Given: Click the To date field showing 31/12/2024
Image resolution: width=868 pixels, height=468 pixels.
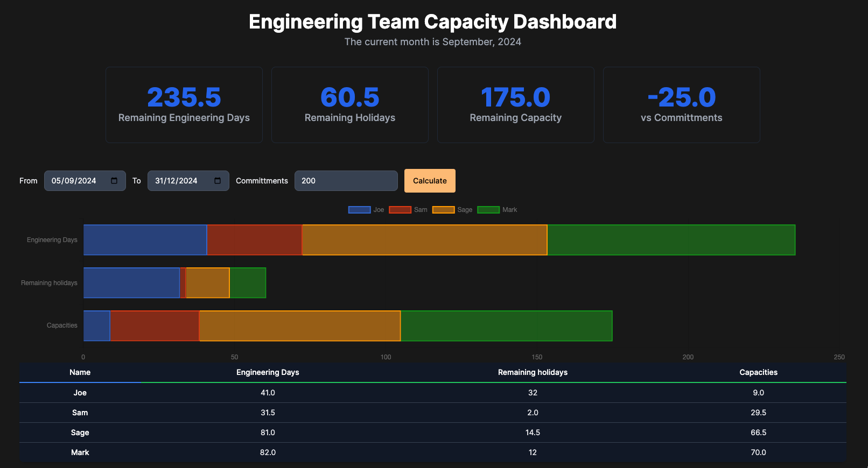Looking at the screenshot, I should click(x=188, y=181).
